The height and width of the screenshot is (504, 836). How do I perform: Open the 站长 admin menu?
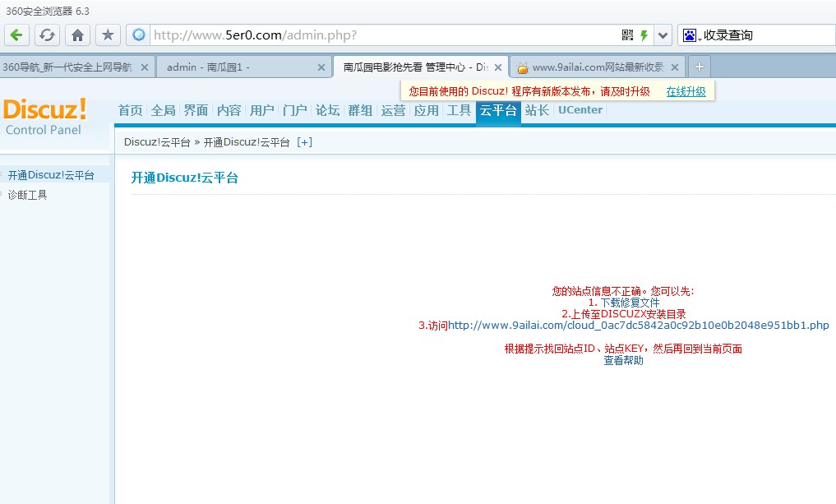(537, 110)
